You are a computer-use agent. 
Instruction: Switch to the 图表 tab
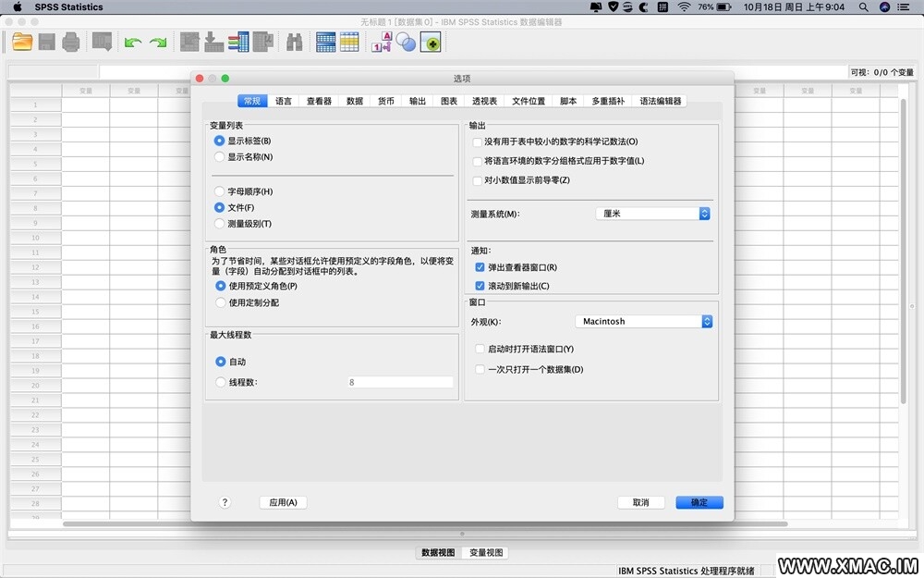449,101
